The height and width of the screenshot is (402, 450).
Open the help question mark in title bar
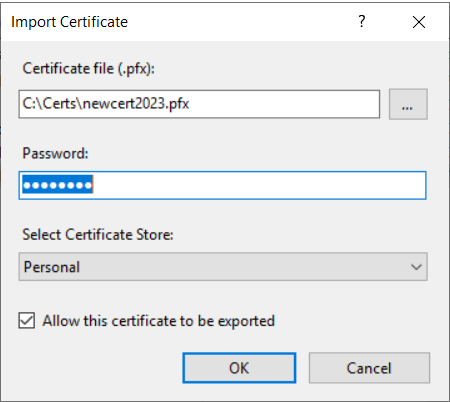362,22
